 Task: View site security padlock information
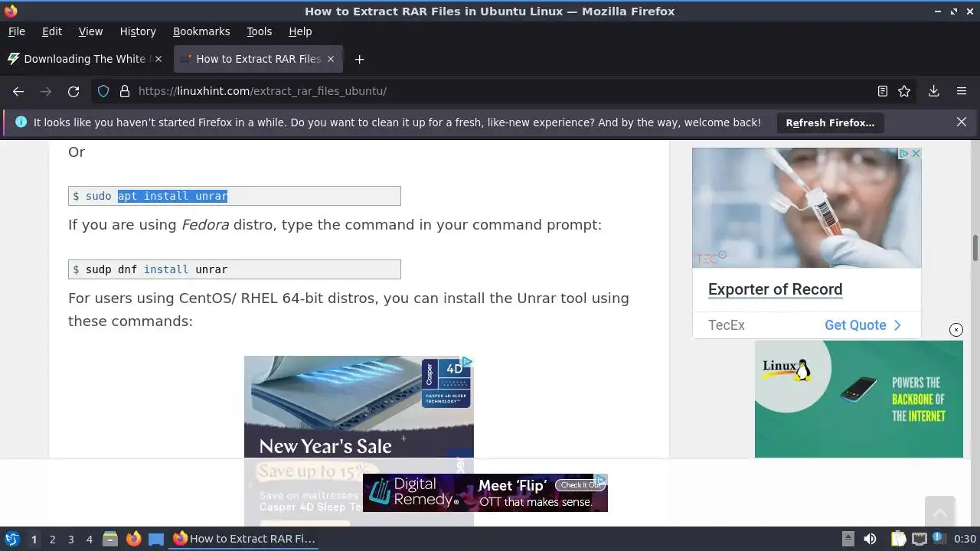[x=125, y=91]
